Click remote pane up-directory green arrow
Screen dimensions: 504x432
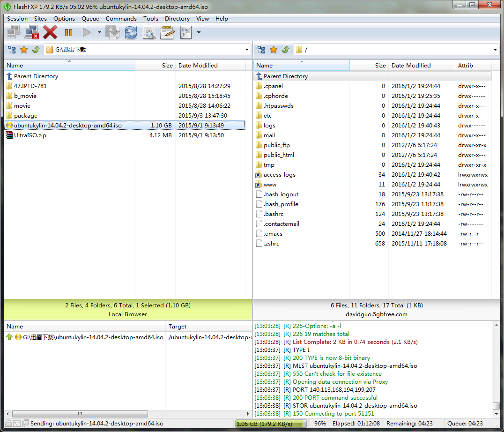(x=286, y=50)
